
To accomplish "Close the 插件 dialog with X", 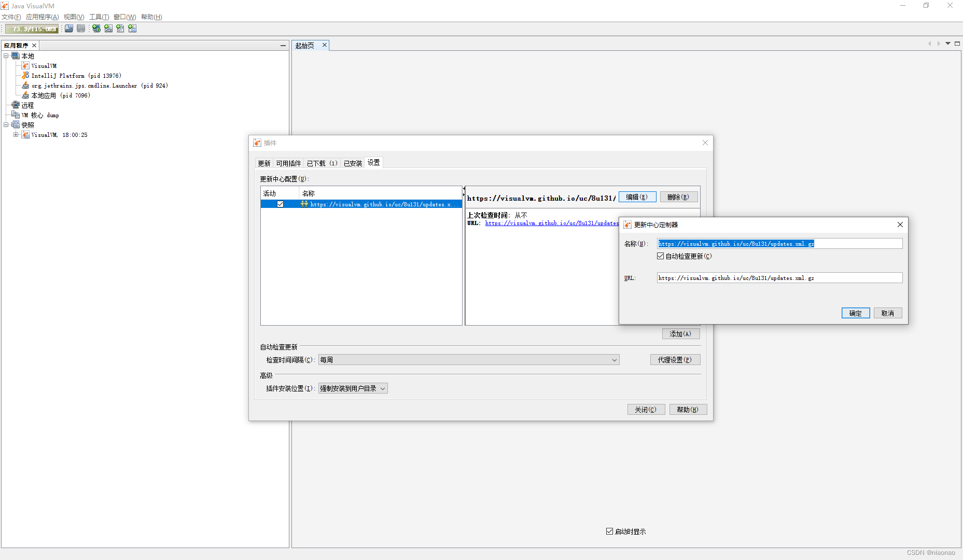I will coord(705,143).
